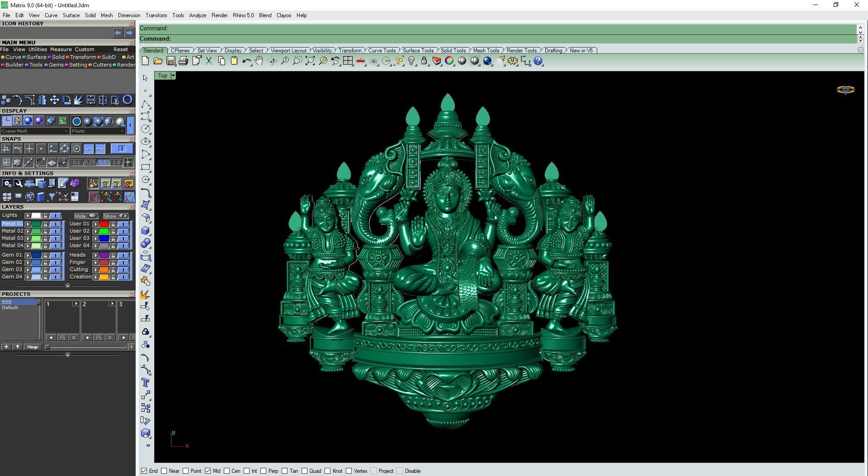Click the funnel filter icon in Info & Settings

click(x=52, y=197)
